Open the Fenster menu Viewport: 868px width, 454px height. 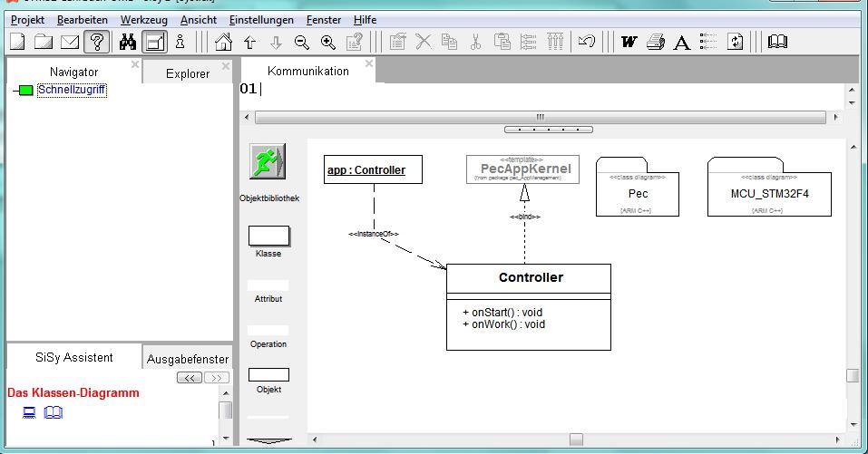324,20
